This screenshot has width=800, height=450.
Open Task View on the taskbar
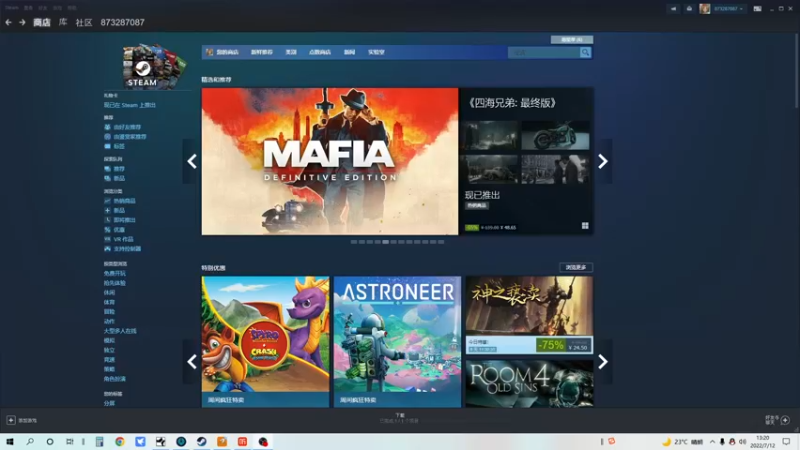click(69, 441)
